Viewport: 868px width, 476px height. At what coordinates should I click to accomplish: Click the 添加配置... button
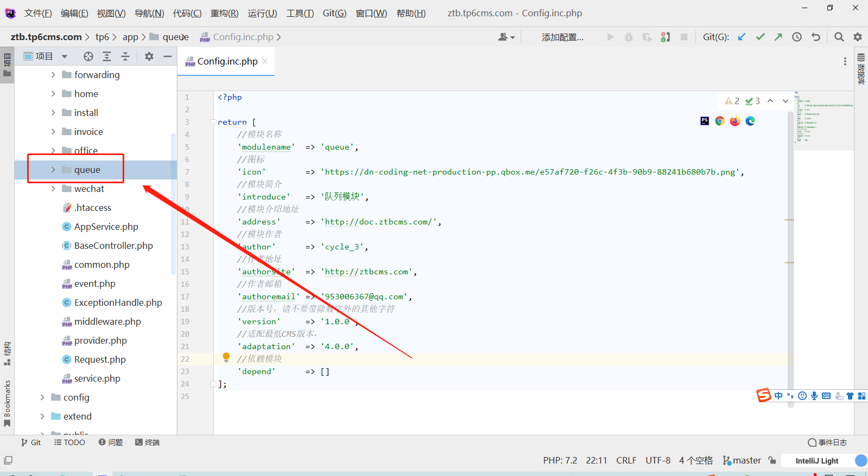coord(563,37)
